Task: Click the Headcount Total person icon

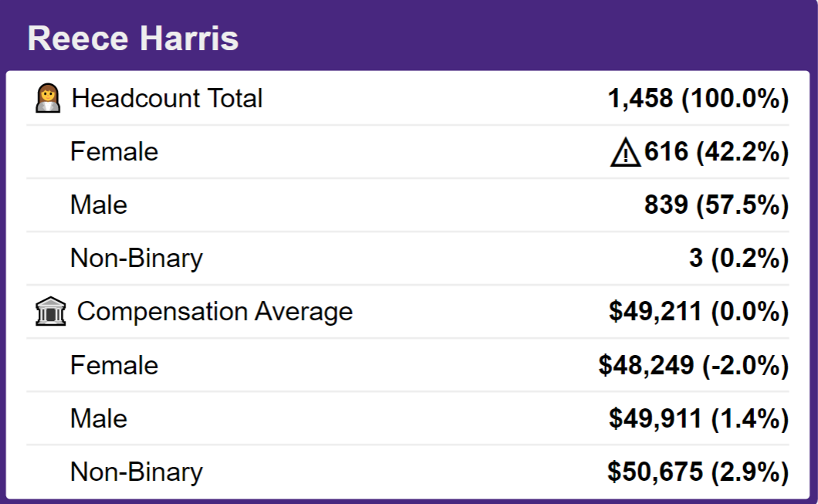Action: tap(48, 98)
